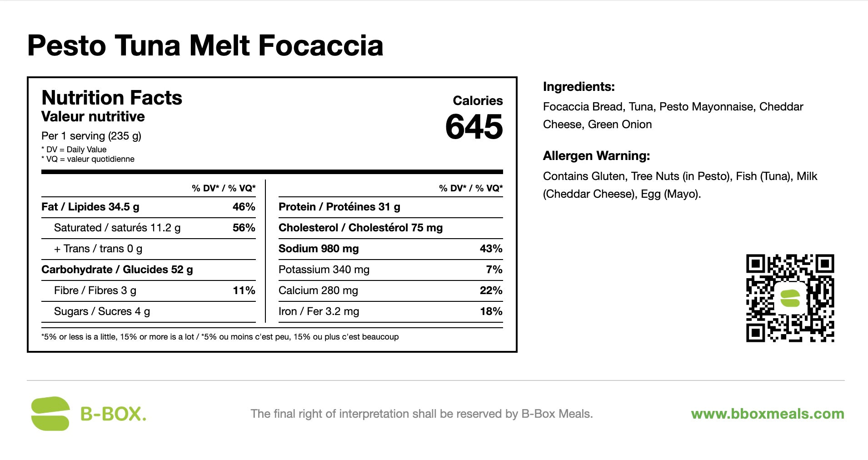Click the final right of interpretation disclaimer
The image size is (868, 460).
tap(422, 414)
